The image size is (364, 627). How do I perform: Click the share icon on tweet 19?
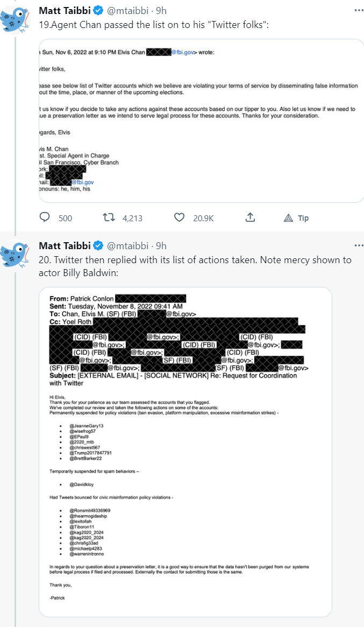click(250, 217)
